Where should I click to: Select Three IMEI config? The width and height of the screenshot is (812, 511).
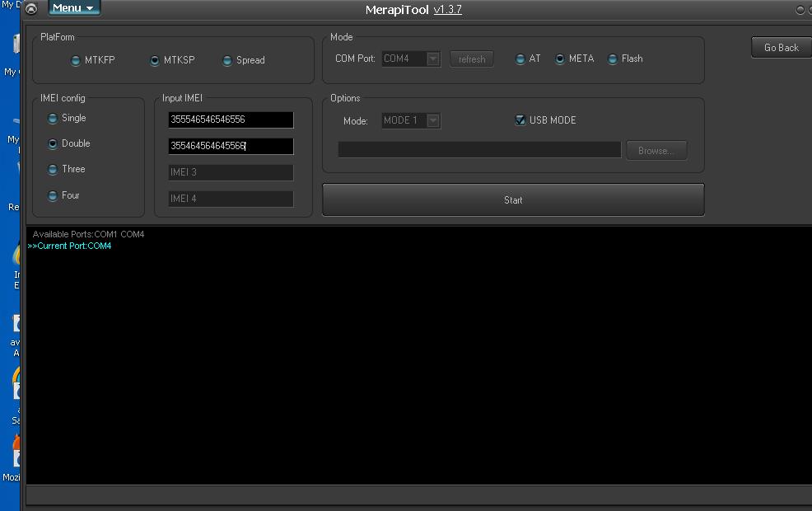pyautogui.click(x=53, y=170)
